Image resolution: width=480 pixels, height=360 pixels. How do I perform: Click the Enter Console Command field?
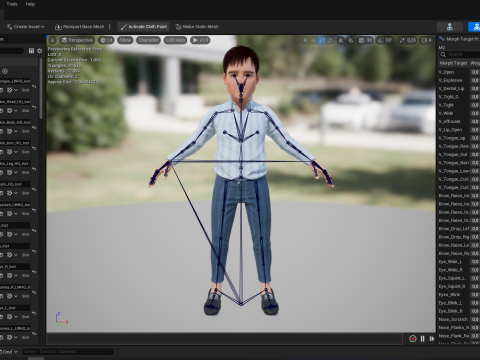tap(68, 351)
